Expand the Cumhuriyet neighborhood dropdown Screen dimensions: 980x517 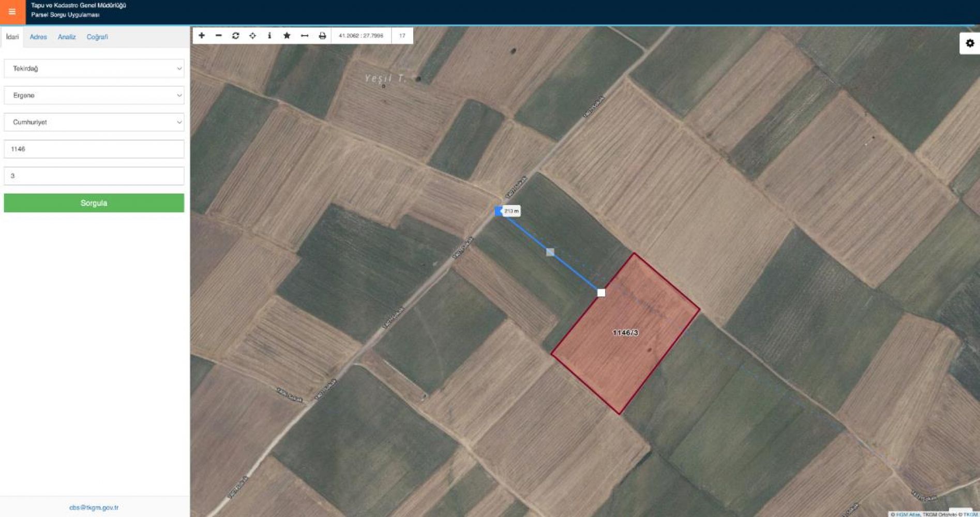click(94, 122)
